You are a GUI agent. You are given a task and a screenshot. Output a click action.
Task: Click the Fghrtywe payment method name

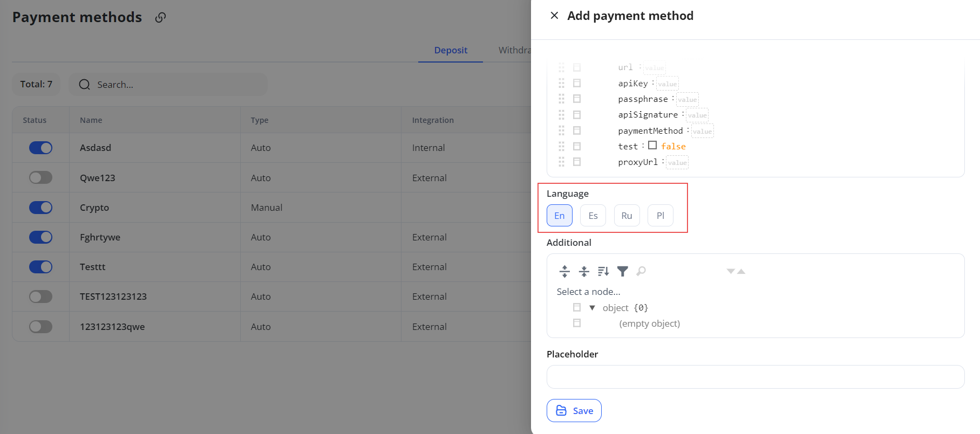tap(100, 237)
